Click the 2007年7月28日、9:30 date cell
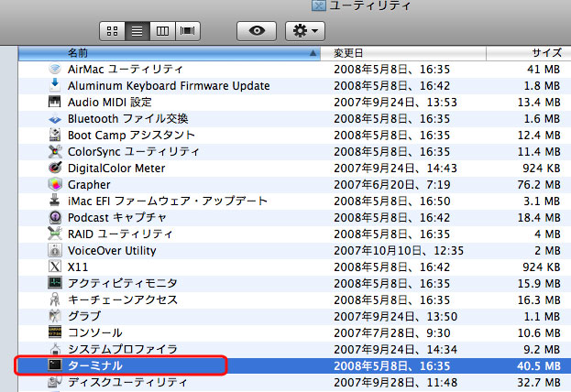 (392, 333)
